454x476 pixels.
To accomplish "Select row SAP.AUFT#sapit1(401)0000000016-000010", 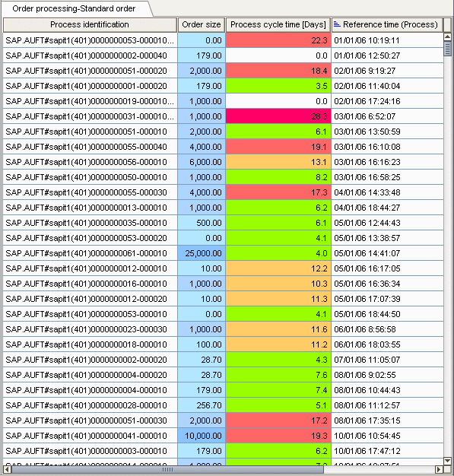I will (x=224, y=284).
